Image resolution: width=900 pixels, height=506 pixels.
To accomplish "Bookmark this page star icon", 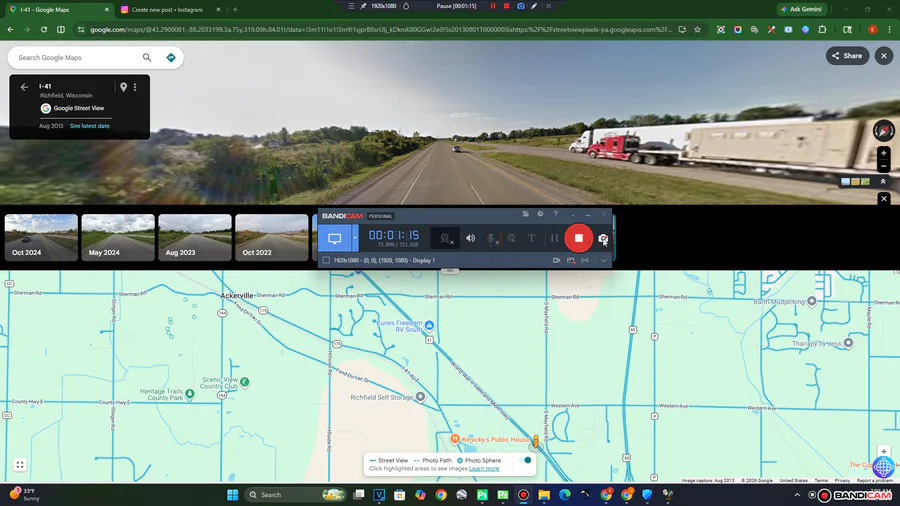I will coord(697,29).
